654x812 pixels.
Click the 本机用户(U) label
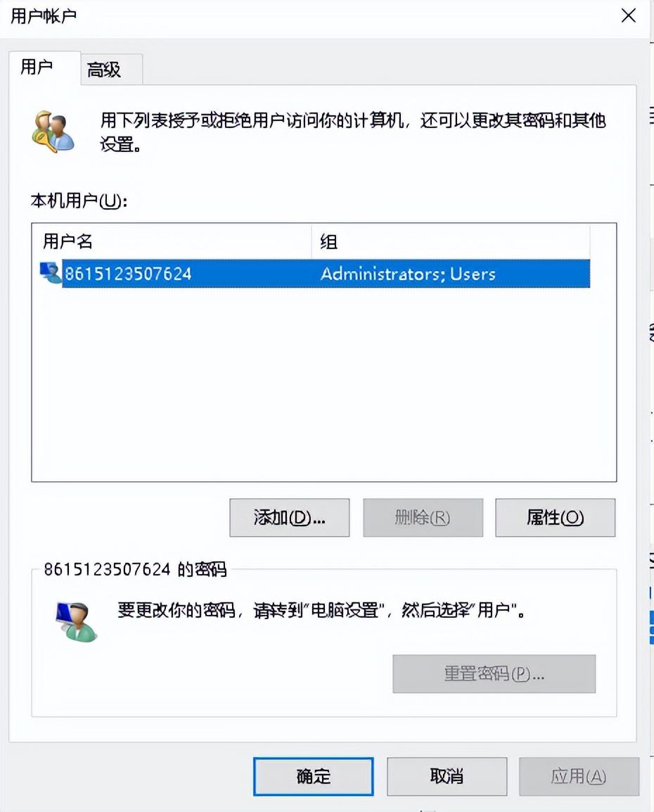tap(79, 201)
